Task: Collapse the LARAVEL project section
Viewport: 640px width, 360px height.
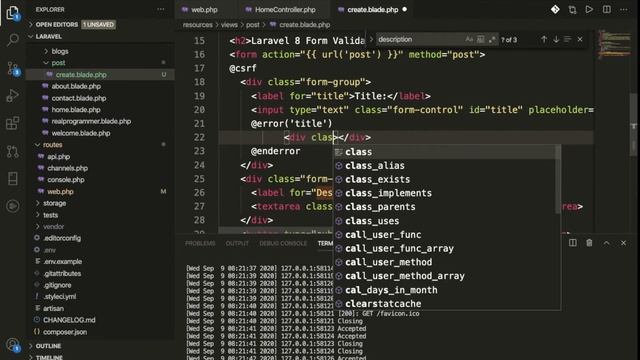Action: pos(31,36)
